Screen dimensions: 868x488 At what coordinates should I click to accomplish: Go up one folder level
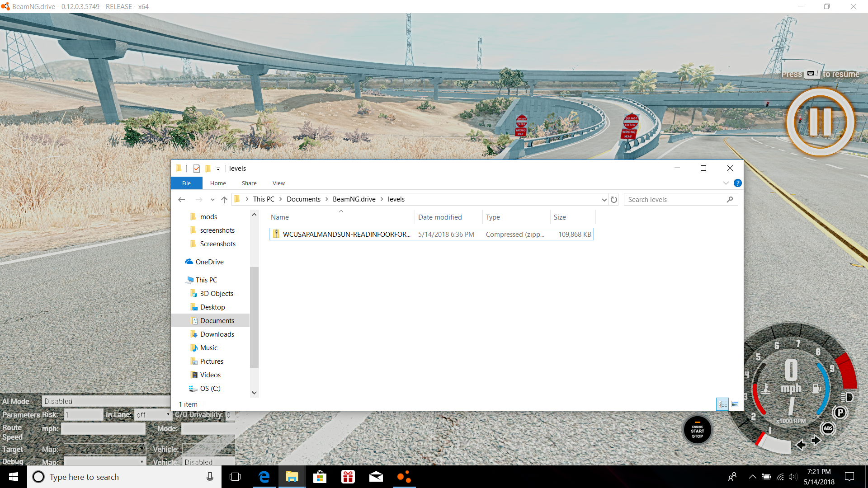point(224,199)
